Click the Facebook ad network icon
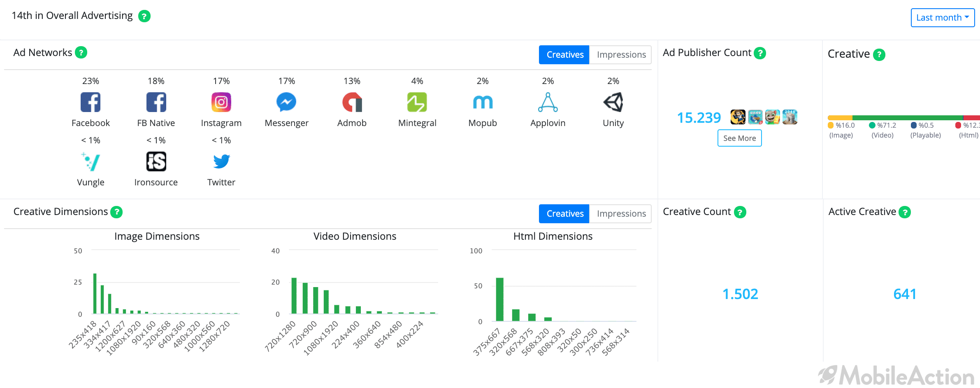This screenshot has height=388, width=980. click(91, 102)
